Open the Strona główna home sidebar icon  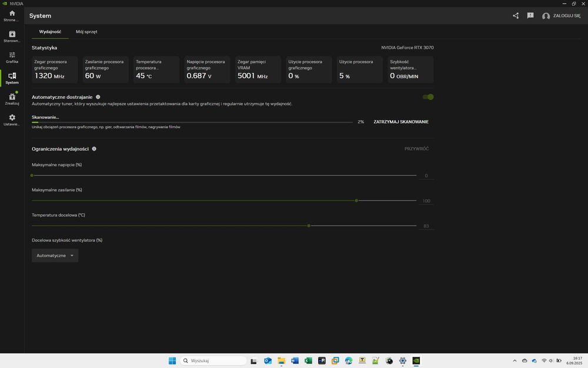12,16
